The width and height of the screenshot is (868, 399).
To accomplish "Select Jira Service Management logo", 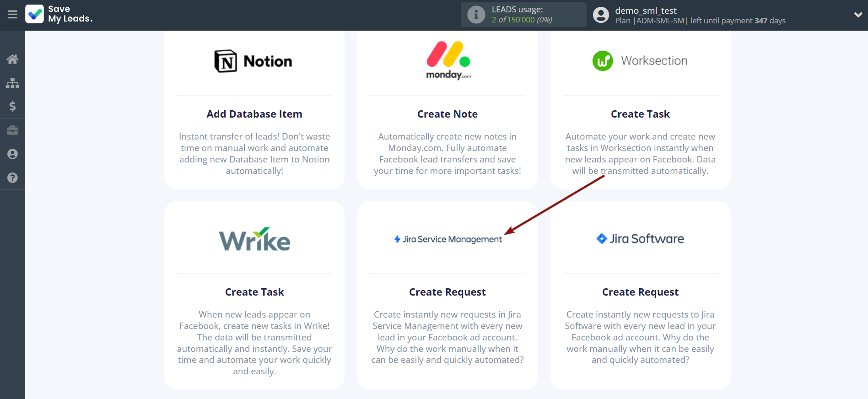I will (448, 239).
